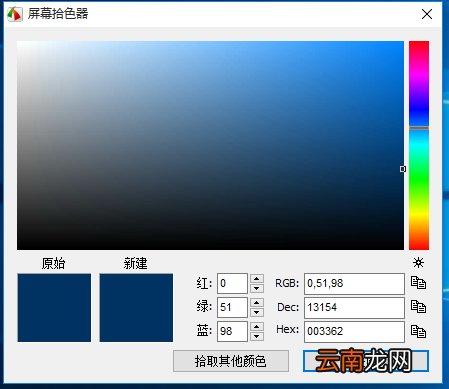The height and width of the screenshot is (389, 449).
Task: Decrease the green (绿) value
Action: click(257, 312)
